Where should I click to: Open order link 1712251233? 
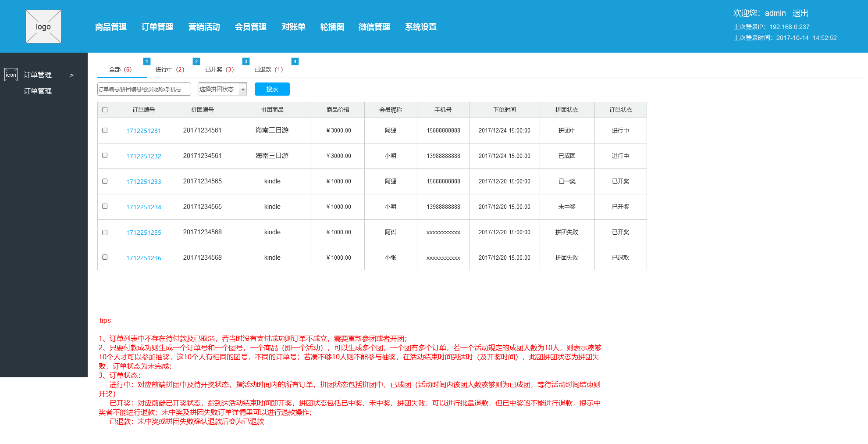click(x=144, y=182)
